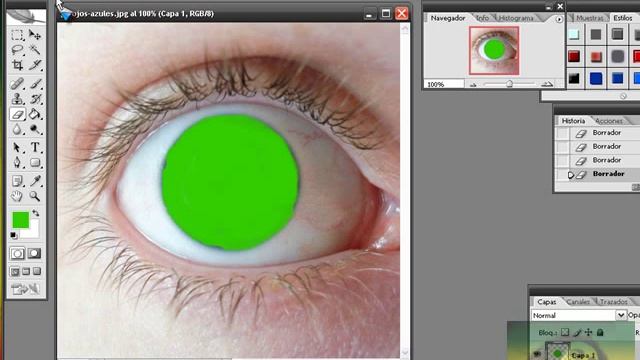The width and height of the screenshot is (640, 360).
Task: Select the Crop tool
Action: (x=17, y=65)
